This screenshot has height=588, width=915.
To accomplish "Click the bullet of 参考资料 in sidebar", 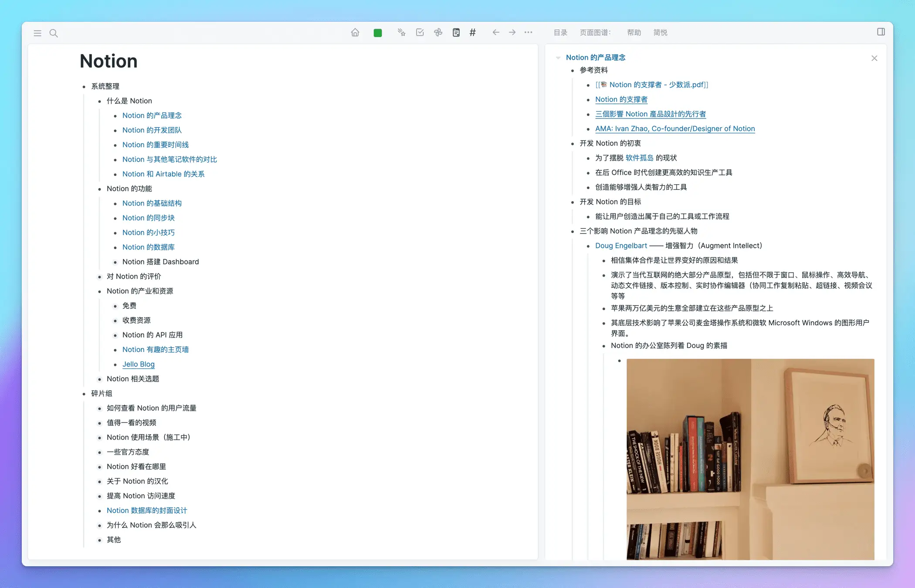I will point(573,71).
